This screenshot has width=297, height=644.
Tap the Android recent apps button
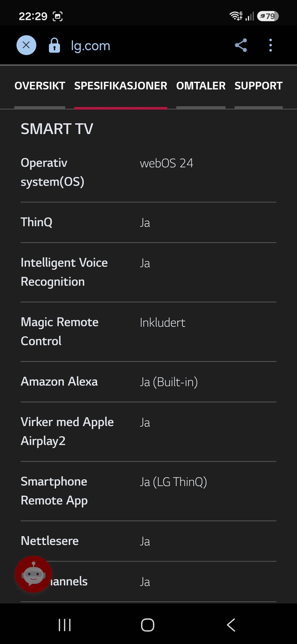pyautogui.click(x=65, y=625)
